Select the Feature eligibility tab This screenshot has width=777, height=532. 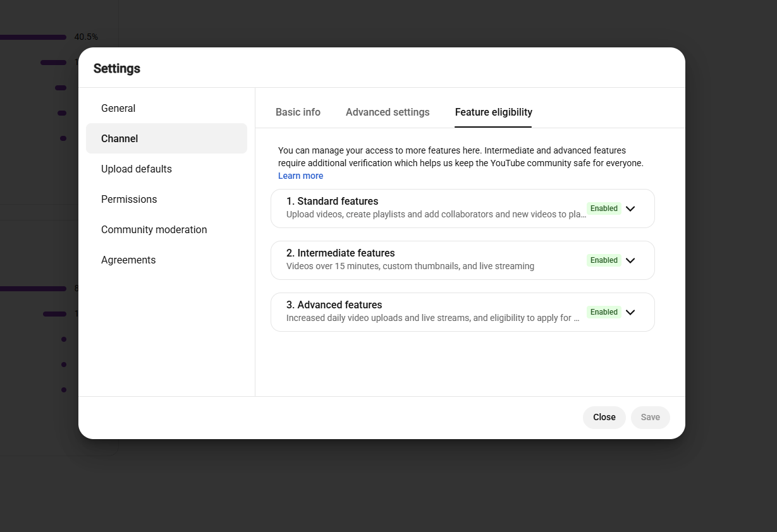coord(494,112)
